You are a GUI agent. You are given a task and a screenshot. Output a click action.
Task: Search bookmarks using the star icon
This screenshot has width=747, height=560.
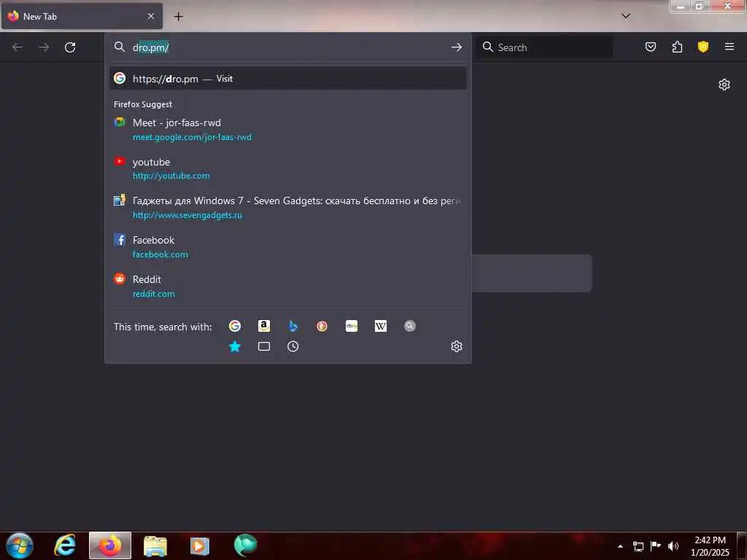pos(235,346)
